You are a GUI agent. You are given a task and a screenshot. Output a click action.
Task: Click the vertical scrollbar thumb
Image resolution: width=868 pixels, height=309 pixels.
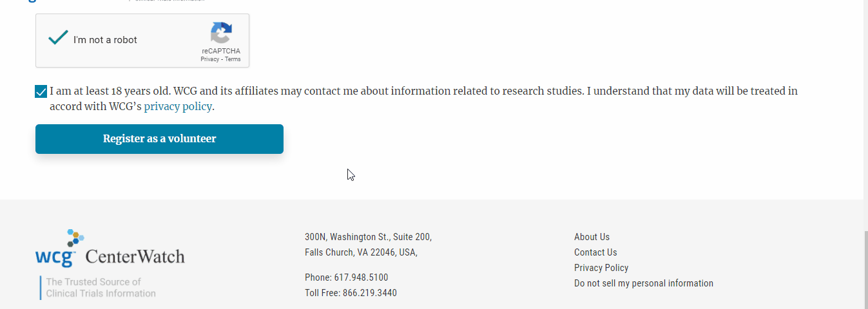[x=865, y=270]
